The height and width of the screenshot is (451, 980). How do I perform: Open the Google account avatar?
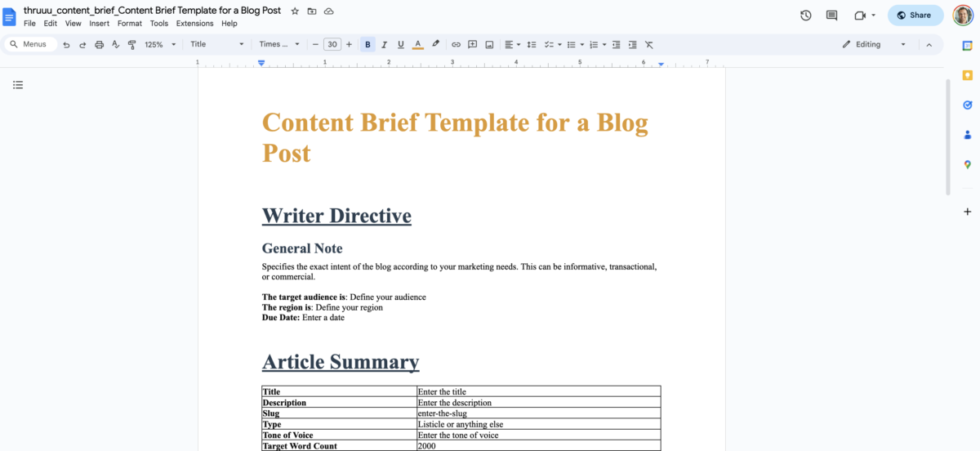[x=962, y=16]
